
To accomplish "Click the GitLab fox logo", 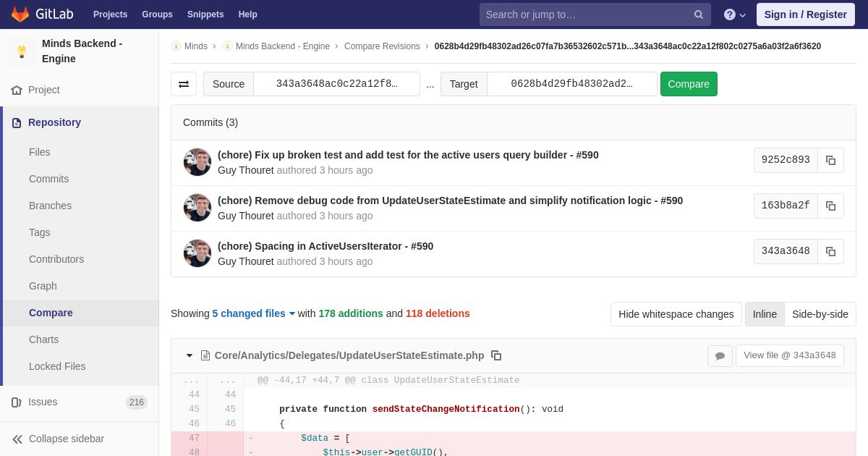I will [20, 14].
